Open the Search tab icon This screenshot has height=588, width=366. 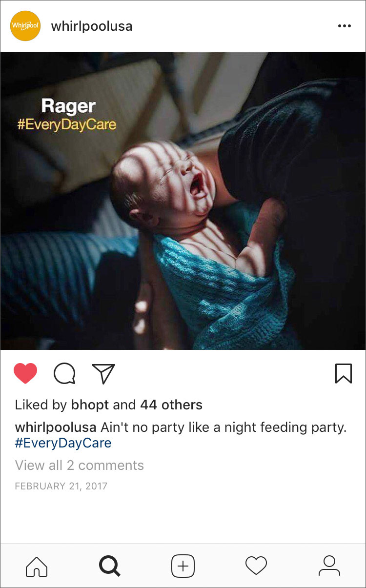109,566
